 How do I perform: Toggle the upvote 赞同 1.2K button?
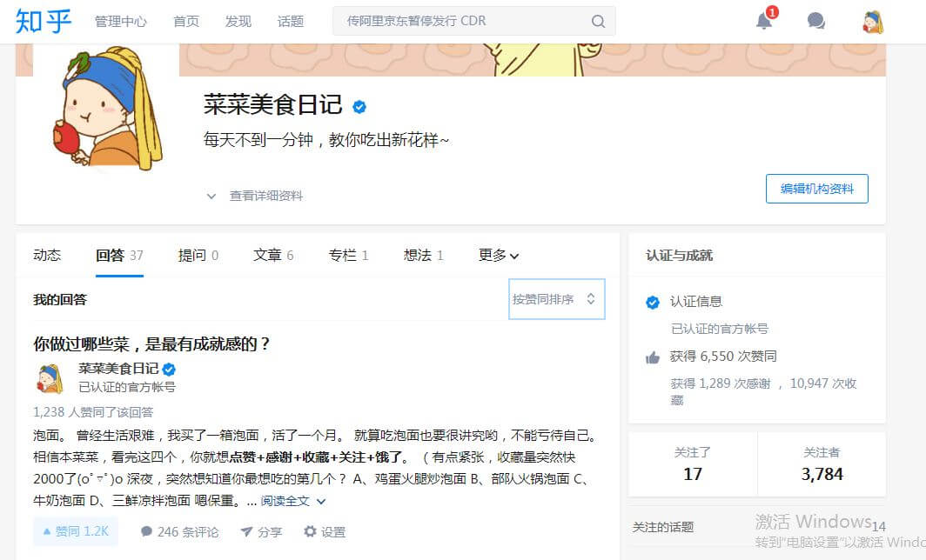[x=75, y=531]
